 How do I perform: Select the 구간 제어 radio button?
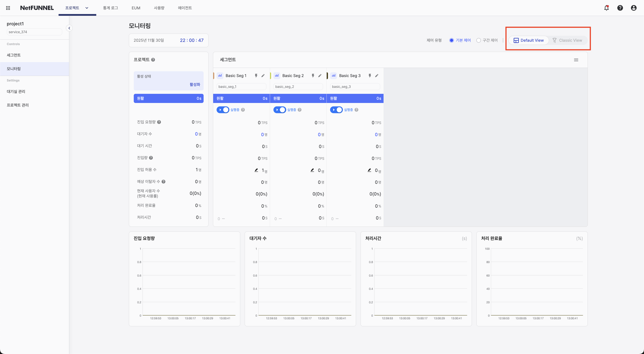pos(478,40)
